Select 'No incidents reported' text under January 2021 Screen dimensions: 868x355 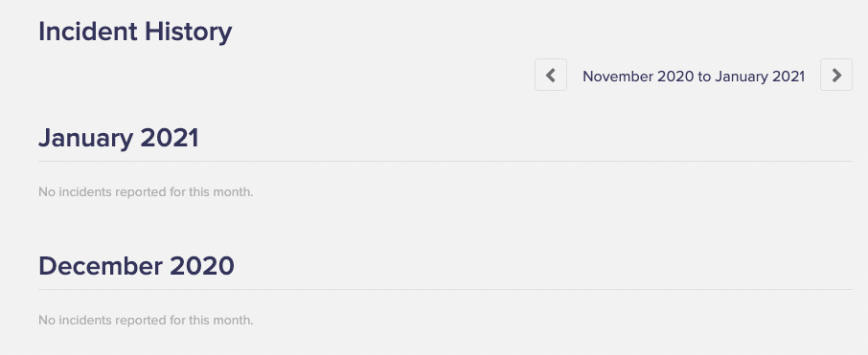(x=146, y=192)
